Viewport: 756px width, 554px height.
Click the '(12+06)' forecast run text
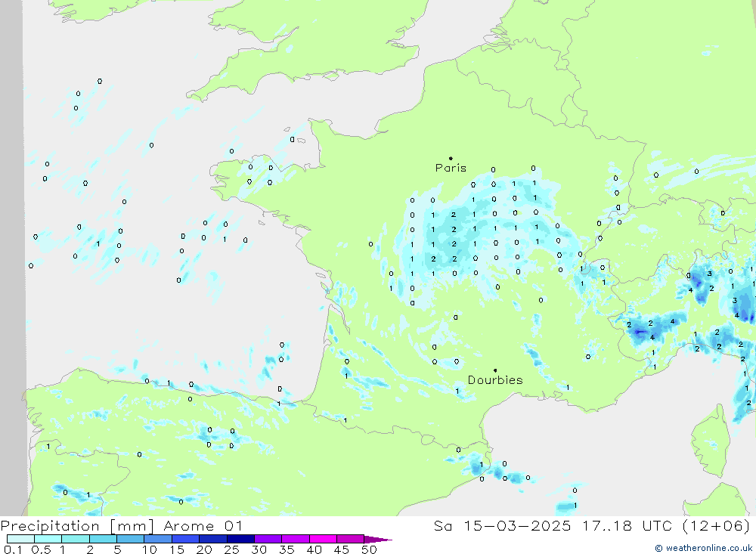[716, 526]
